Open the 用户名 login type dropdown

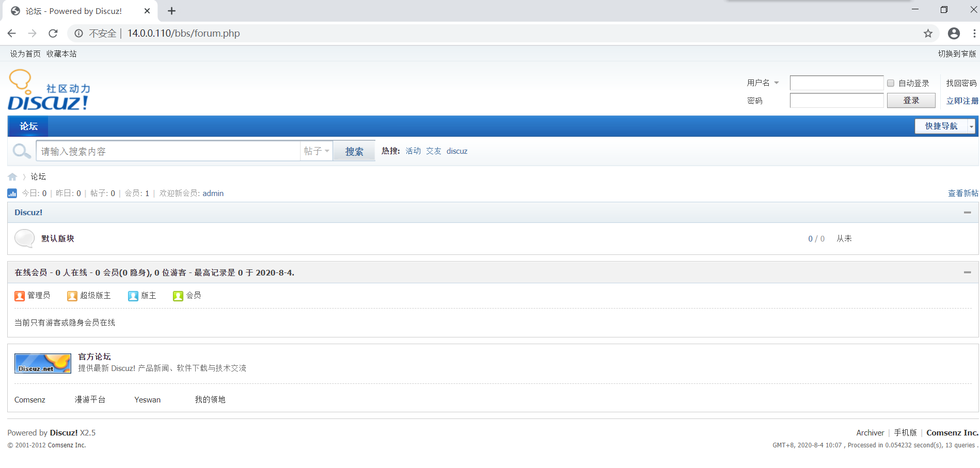click(763, 83)
